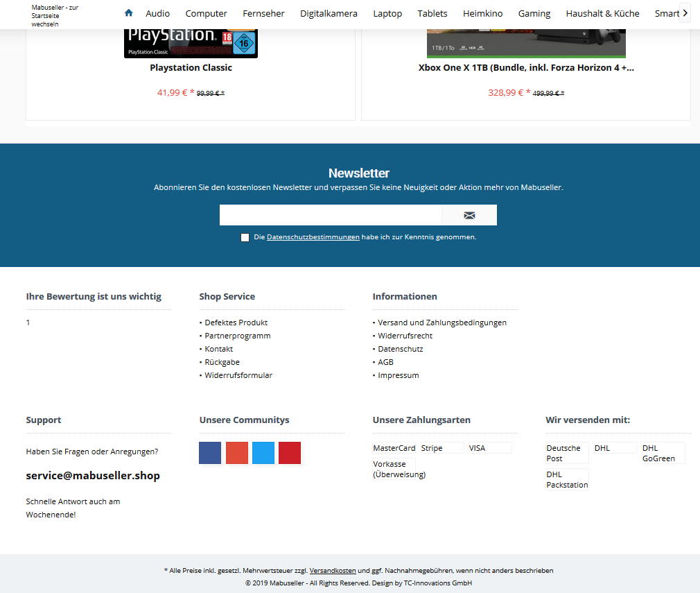Click the 41,99 € Playstation Classic price

(x=175, y=92)
